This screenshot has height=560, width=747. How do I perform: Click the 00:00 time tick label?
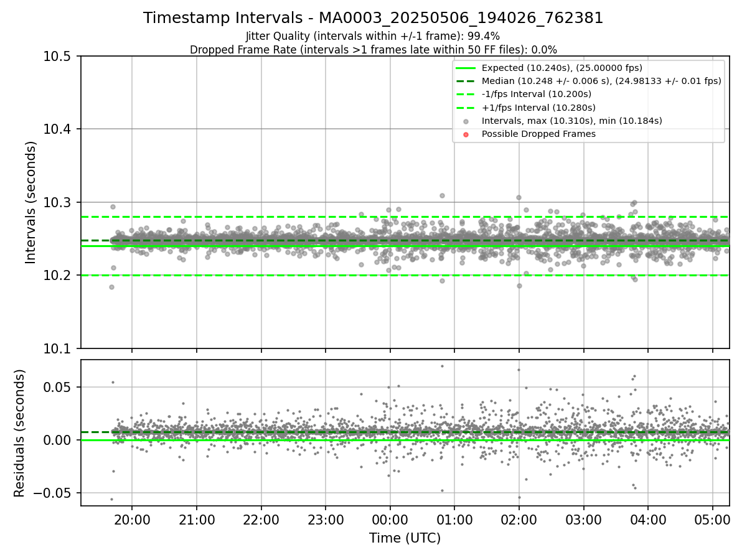[x=390, y=519]
